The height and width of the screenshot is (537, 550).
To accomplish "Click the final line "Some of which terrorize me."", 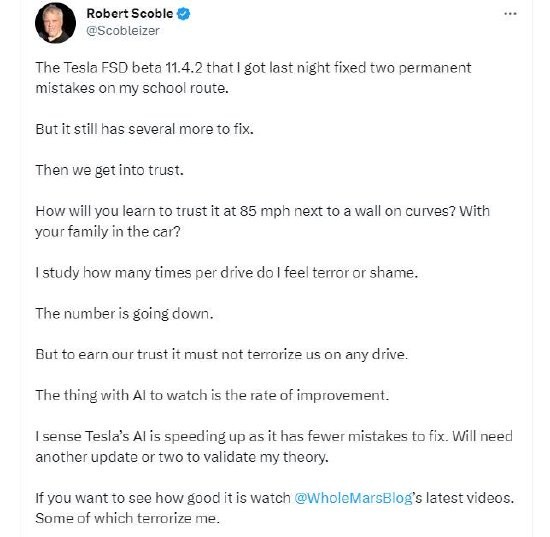I will click(x=128, y=518).
